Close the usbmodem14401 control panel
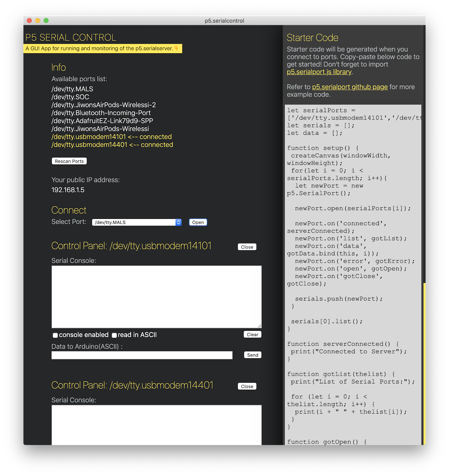Viewport: 449px width, 476px height. click(247, 386)
